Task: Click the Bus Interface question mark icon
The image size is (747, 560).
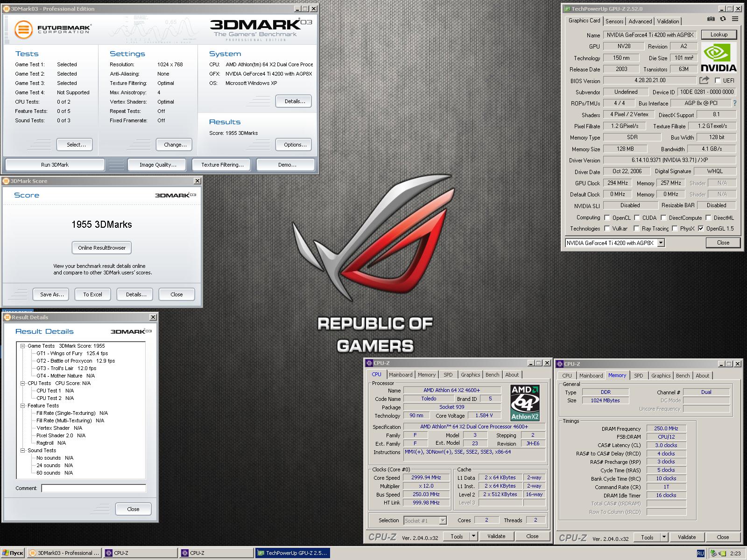Action: click(x=734, y=103)
